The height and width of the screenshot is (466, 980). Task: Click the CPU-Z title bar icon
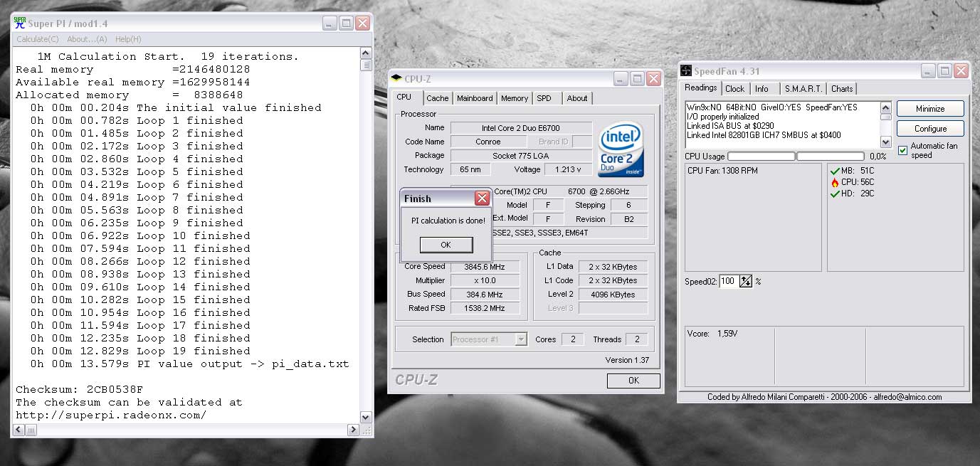coord(396,79)
